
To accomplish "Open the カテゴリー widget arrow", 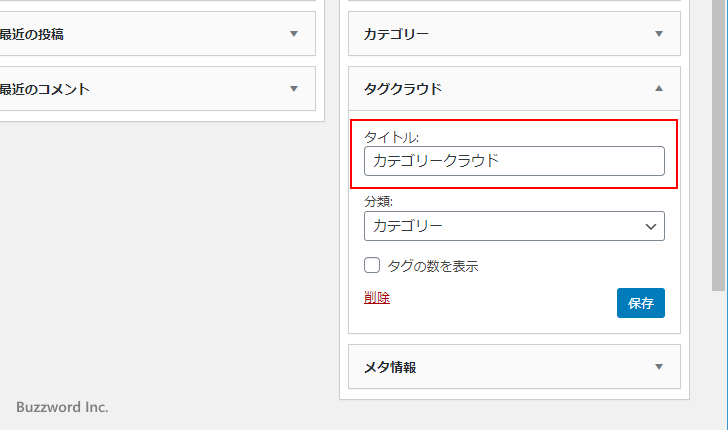I will pos(658,34).
